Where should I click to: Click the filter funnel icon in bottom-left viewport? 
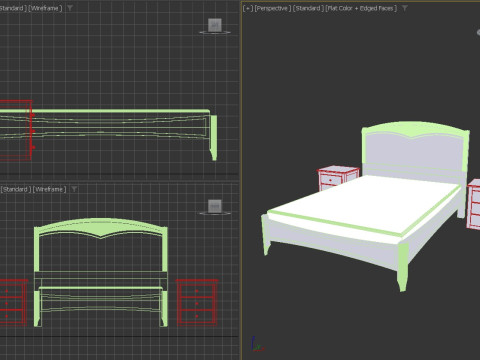pos(74,189)
